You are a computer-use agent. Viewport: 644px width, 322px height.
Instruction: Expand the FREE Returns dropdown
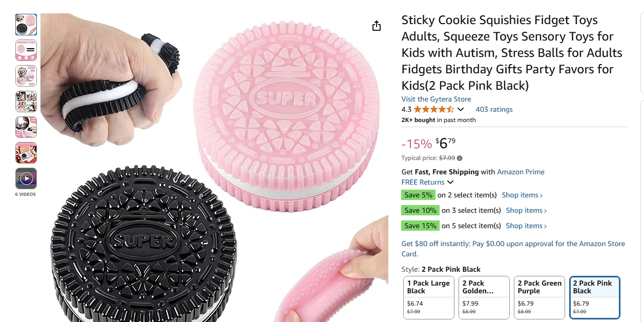click(x=450, y=182)
